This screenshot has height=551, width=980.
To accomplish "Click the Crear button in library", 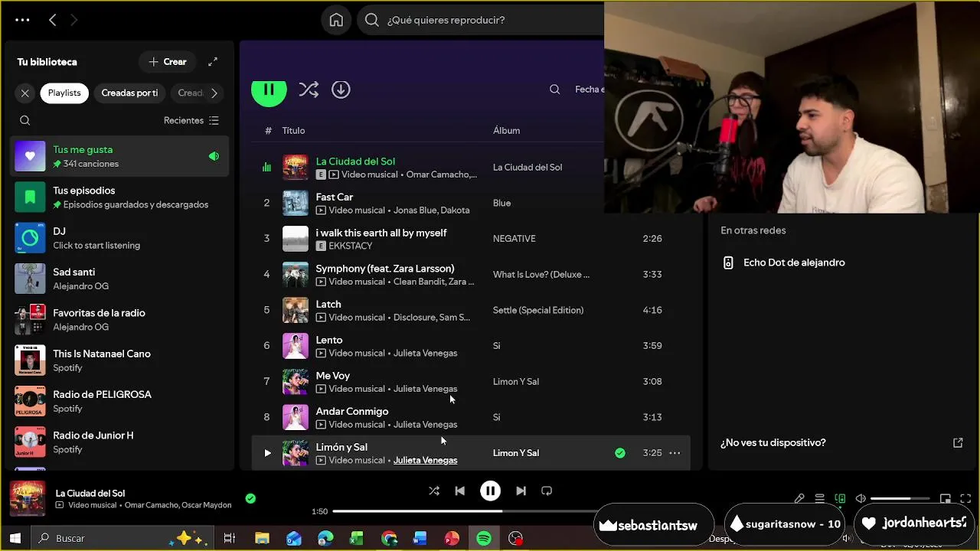I will [x=168, y=62].
